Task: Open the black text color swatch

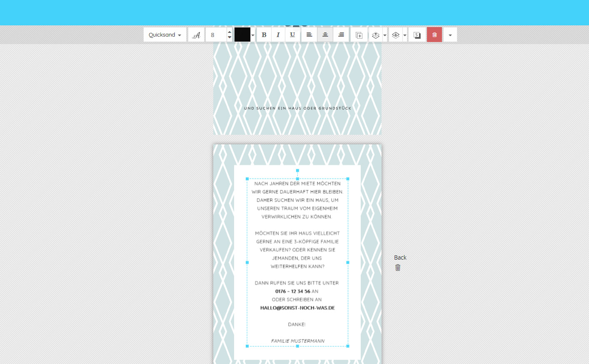Action: coord(242,35)
